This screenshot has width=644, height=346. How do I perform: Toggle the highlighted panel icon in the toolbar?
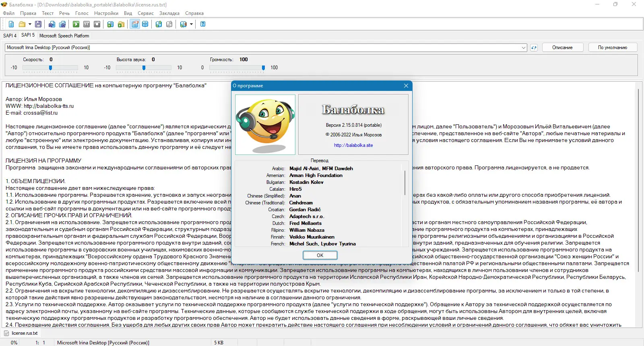[135, 24]
